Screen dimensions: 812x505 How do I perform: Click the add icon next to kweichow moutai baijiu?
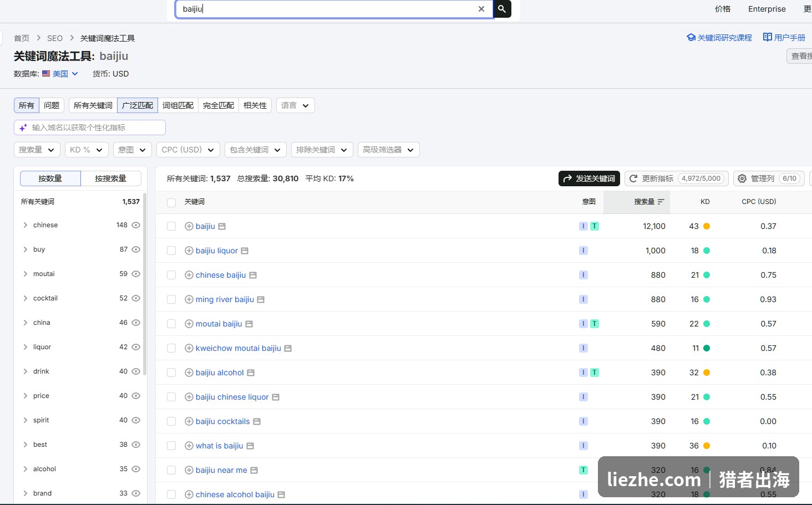coord(189,348)
